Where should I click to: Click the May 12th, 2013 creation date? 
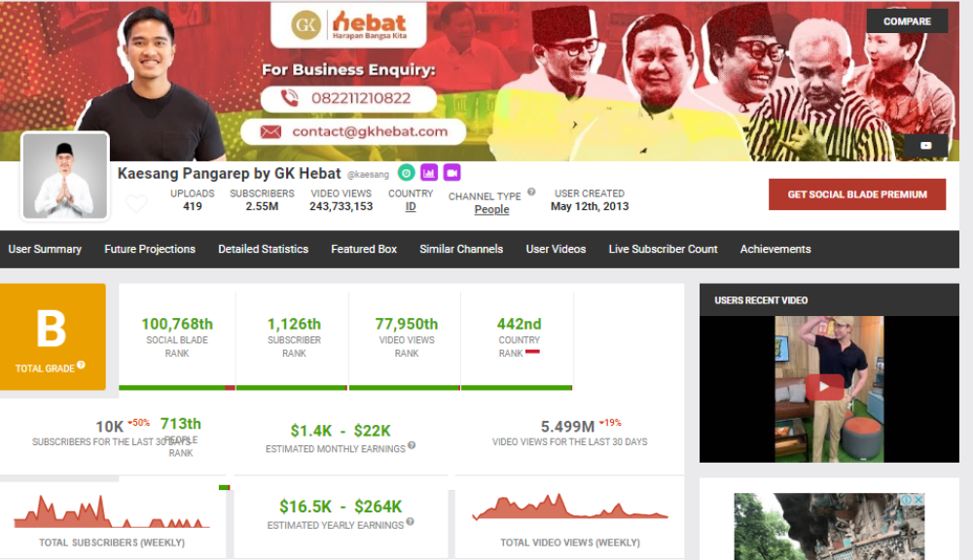[x=590, y=206]
